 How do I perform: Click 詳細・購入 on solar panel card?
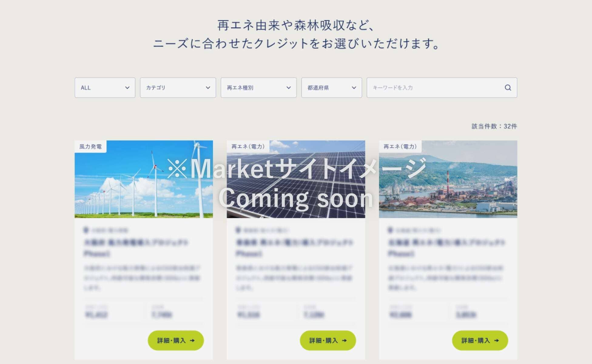(x=328, y=340)
